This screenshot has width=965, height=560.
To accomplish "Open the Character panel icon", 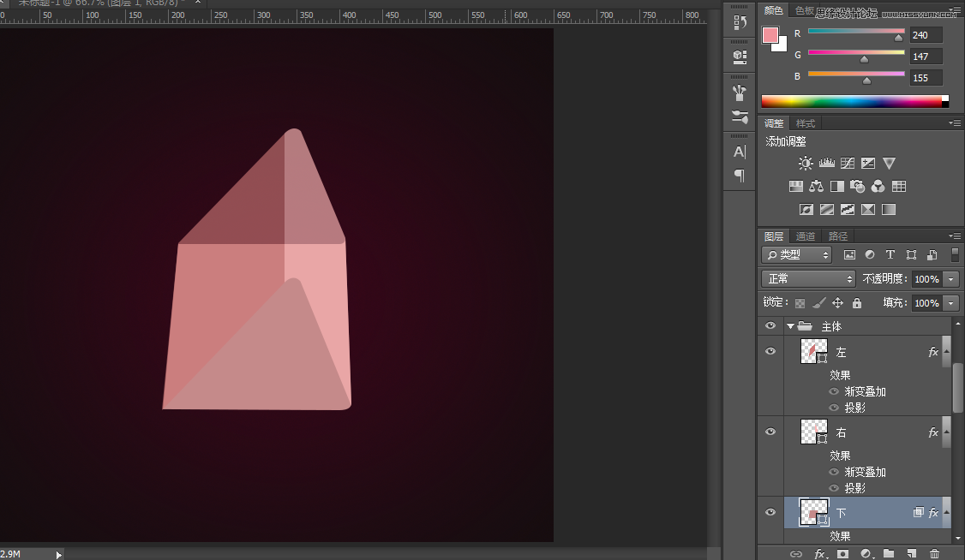I will (739, 152).
